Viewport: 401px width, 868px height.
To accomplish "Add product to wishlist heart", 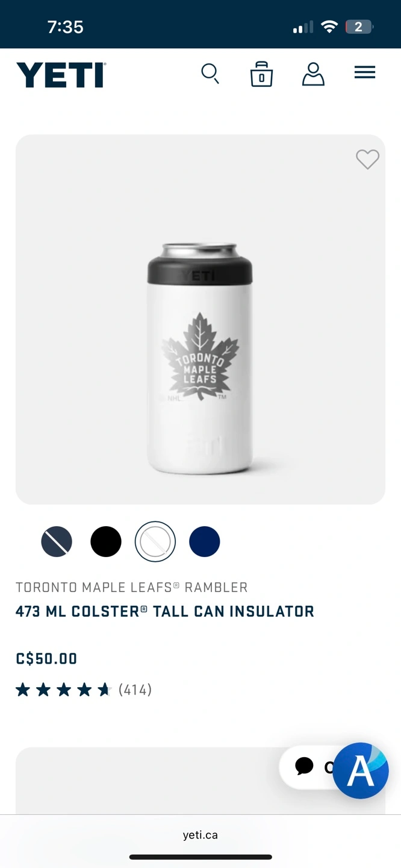I will pyautogui.click(x=367, y=159).
